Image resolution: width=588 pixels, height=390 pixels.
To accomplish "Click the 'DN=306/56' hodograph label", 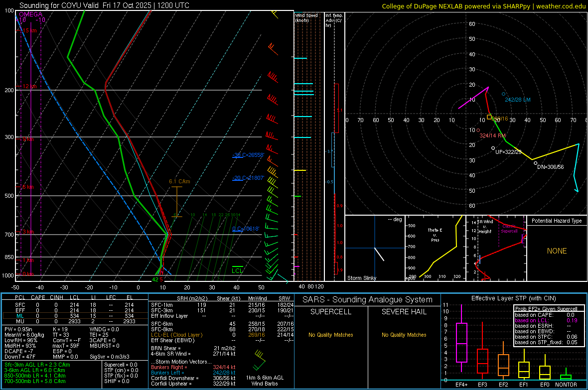I will click(550, 167).
